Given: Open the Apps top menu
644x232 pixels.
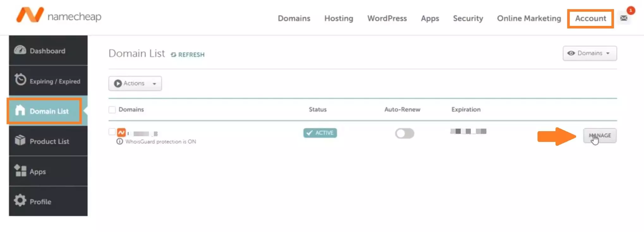Looking at the screenshot, I should tap(430, 18).
